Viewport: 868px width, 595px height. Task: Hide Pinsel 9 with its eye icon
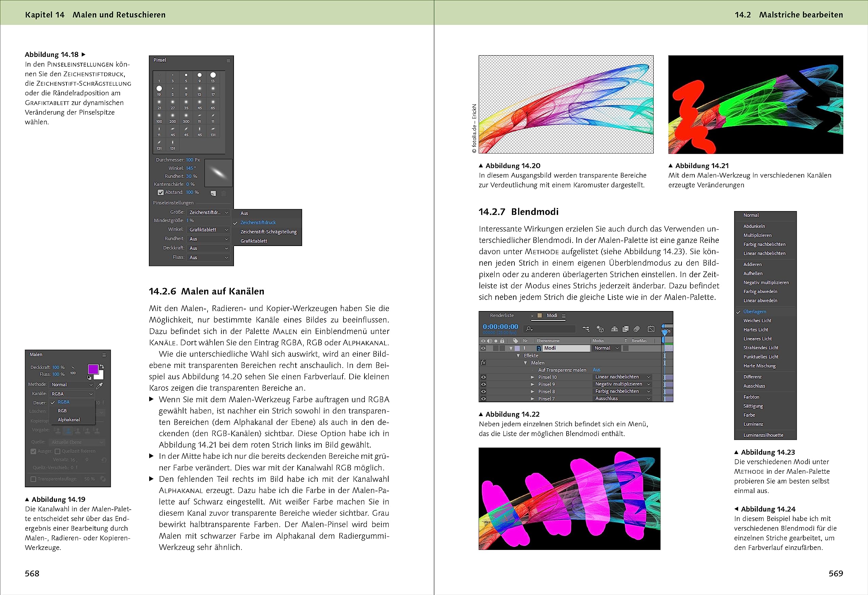[483, 385]
